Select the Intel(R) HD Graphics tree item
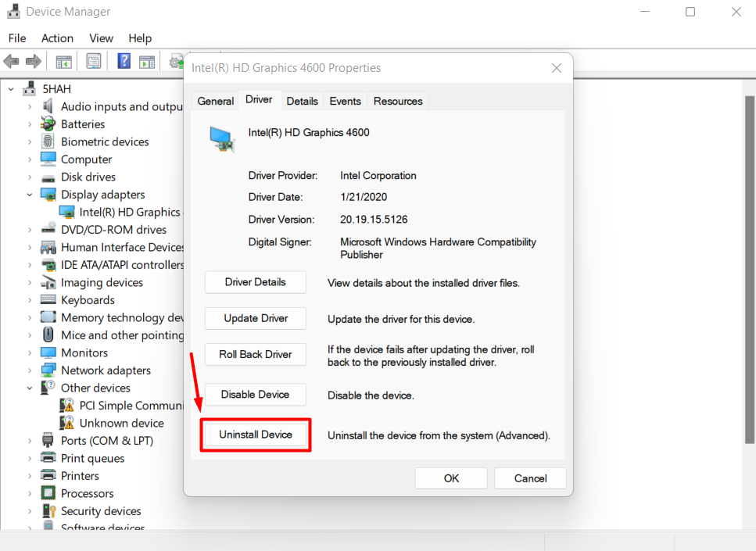This screenshot has height=551, width=756. pos(121,212)
